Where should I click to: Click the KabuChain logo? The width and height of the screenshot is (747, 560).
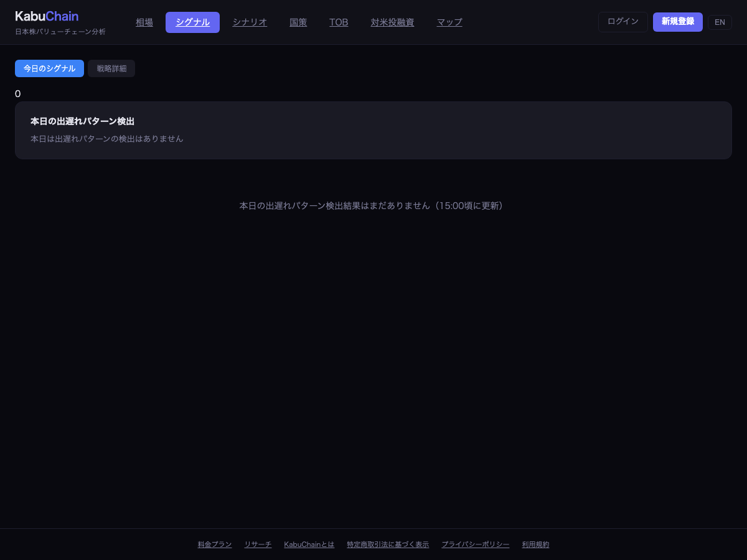[x=47, y=16]
